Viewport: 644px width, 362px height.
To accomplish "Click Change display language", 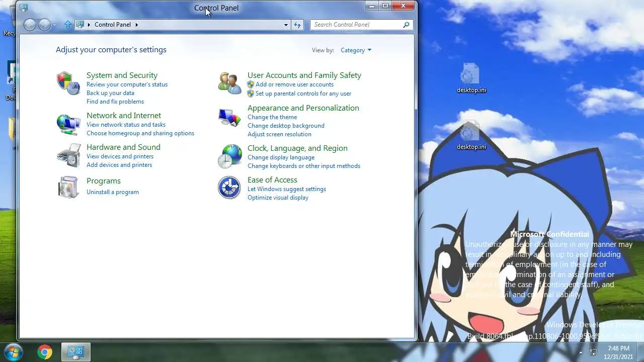I will click(281, 157).
